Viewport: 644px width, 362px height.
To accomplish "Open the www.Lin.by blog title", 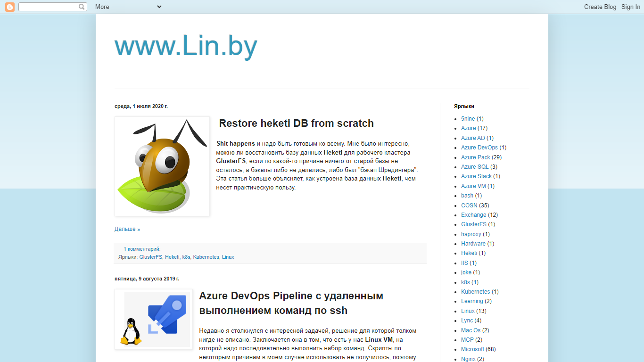I will pyautogui.click(x=186, y=47).
